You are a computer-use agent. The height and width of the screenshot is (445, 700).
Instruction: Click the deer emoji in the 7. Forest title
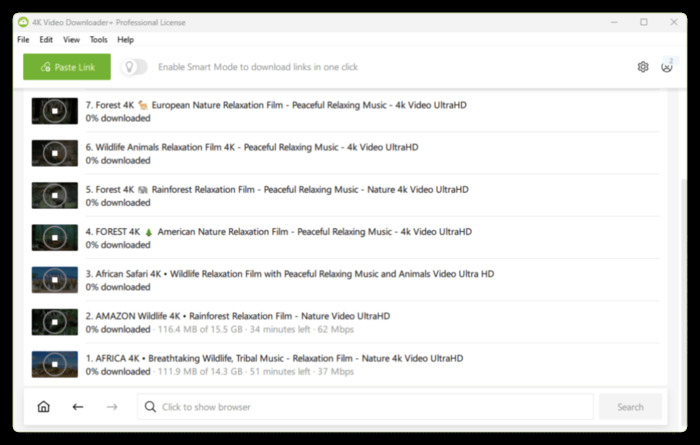pyautogui.click(x=143, y=105)
